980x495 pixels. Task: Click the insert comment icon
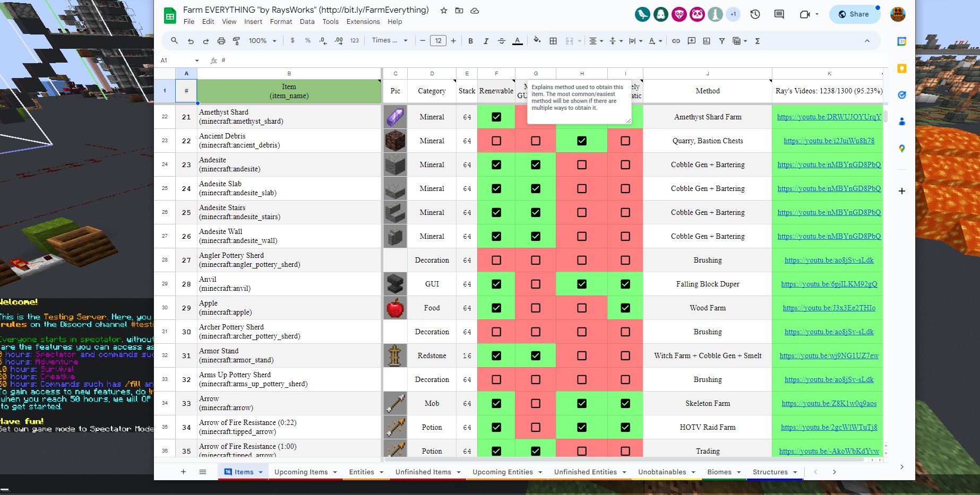click(691, 41)
